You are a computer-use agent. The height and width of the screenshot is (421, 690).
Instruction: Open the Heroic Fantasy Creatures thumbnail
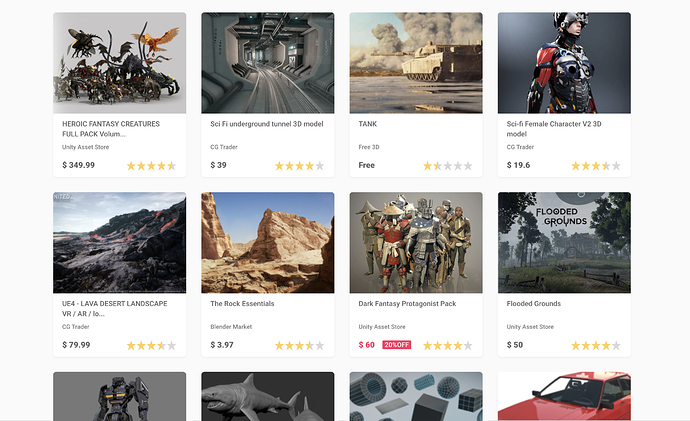pos(119,63)
